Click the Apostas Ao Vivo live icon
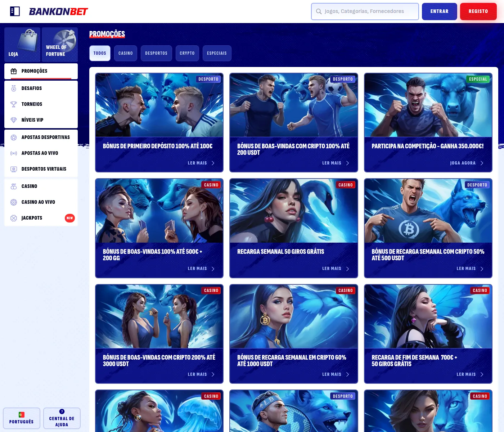 [x=14, y=153]
